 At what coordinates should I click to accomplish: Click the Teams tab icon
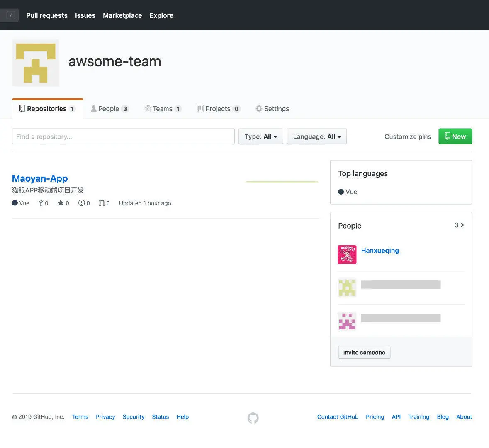[148, 108]
